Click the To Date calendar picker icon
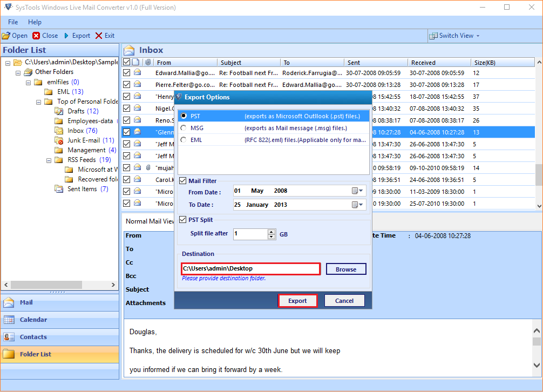Screen dimensions: 543x392 [354, 205]
